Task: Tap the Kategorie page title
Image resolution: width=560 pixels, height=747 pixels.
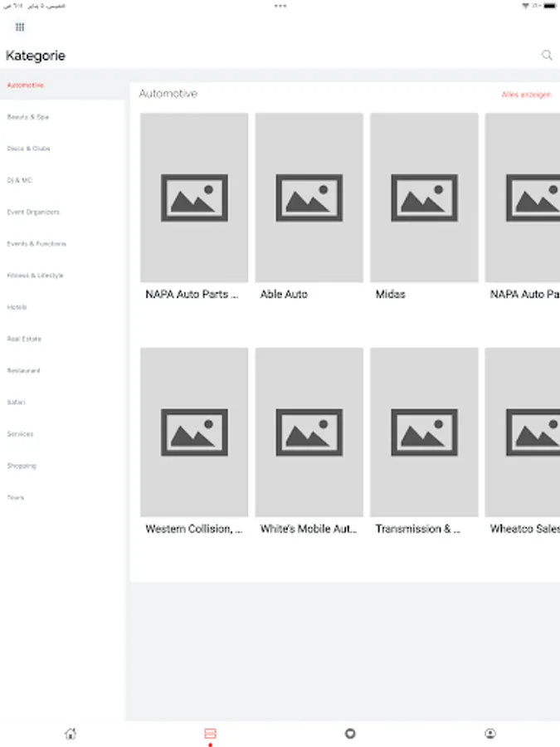Action: tap(36, 56)
